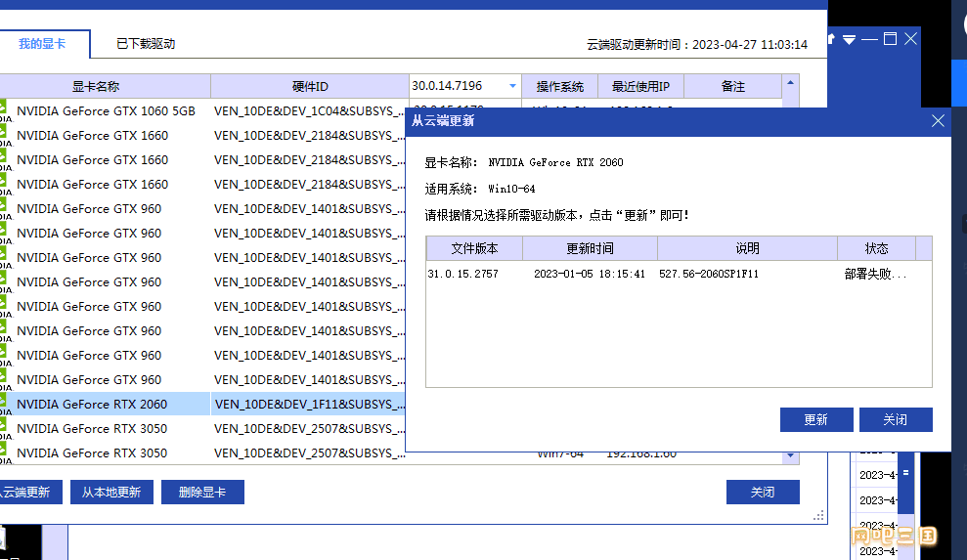The height and width of the screenshot is (560, 967).
Task: Click the 适用系统 Win10-64 text in dialog
Action: pos(480,189)
